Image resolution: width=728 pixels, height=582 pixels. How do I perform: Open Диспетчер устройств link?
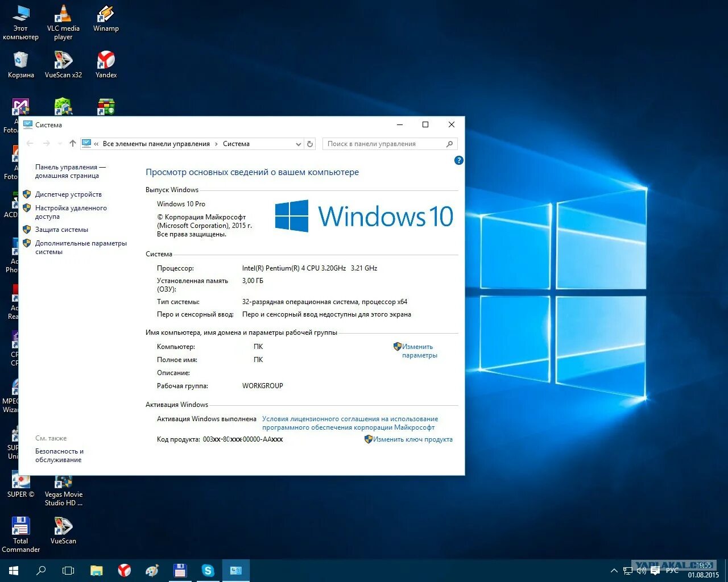(68, 194)
